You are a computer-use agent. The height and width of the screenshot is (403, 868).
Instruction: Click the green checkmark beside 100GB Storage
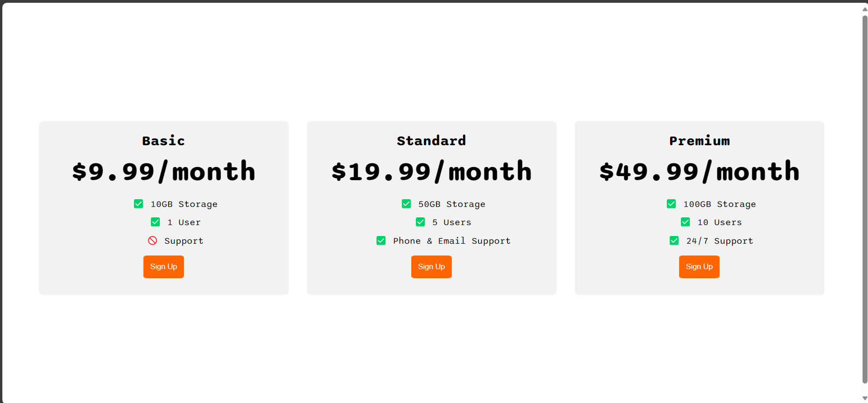pyautogui.click(x=671, y=204)
